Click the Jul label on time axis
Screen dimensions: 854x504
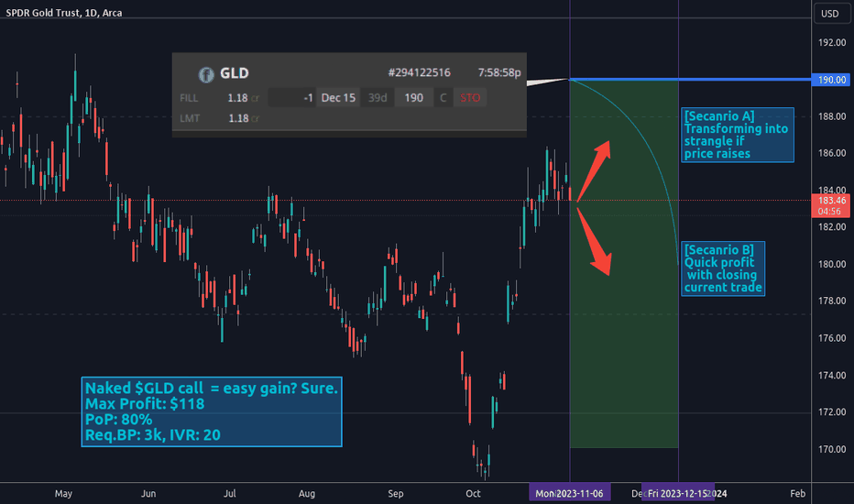pos(229,493)
